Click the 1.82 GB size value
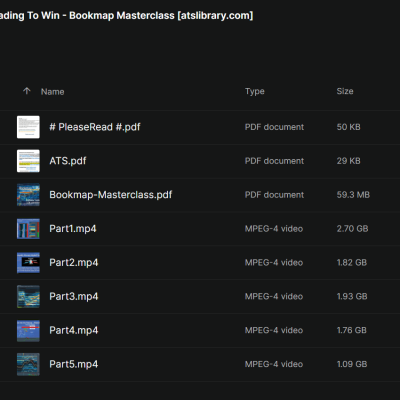This screenshot has width=400, height=400. tap(352, 263)
